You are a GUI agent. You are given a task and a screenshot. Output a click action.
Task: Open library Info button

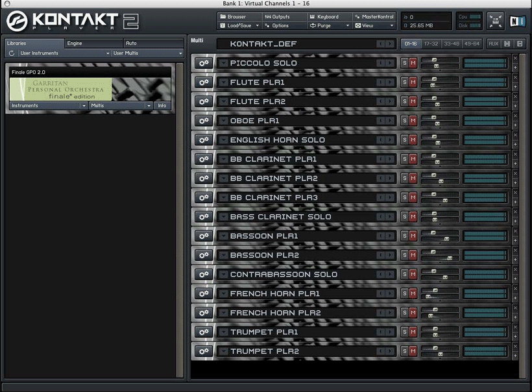tap(162, 106)
